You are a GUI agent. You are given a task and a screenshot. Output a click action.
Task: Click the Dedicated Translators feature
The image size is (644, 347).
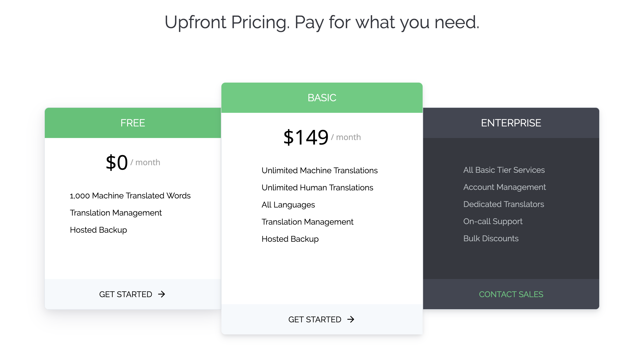tap(504, 204)
